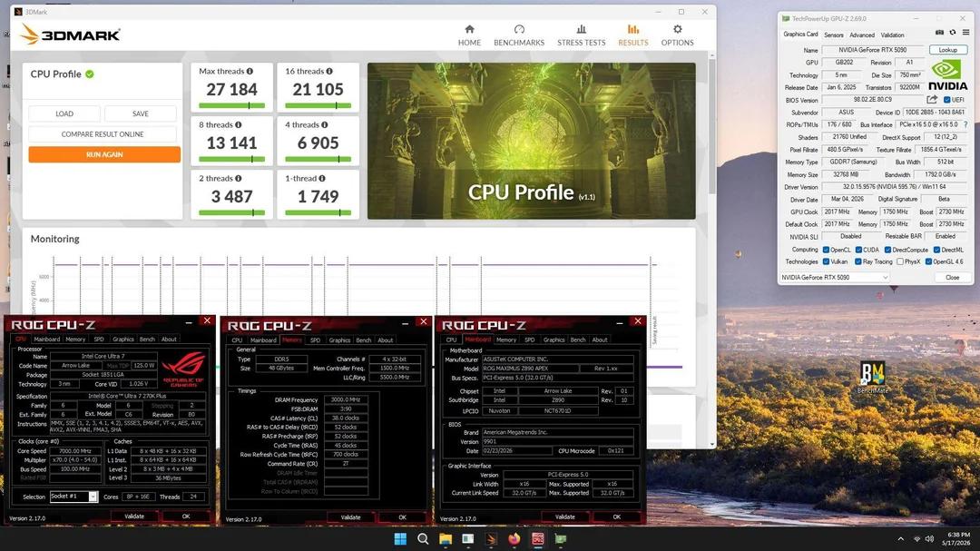Screen dimensions: 980x551
Task: Open taskbar Search
Action: [423, 539]
